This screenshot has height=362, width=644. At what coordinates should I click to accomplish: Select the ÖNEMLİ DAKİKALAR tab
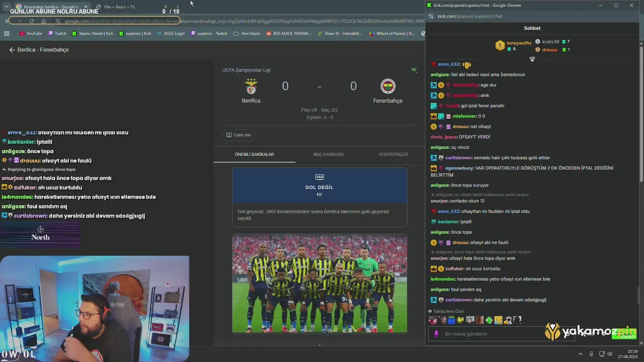[x=255, y=154]
